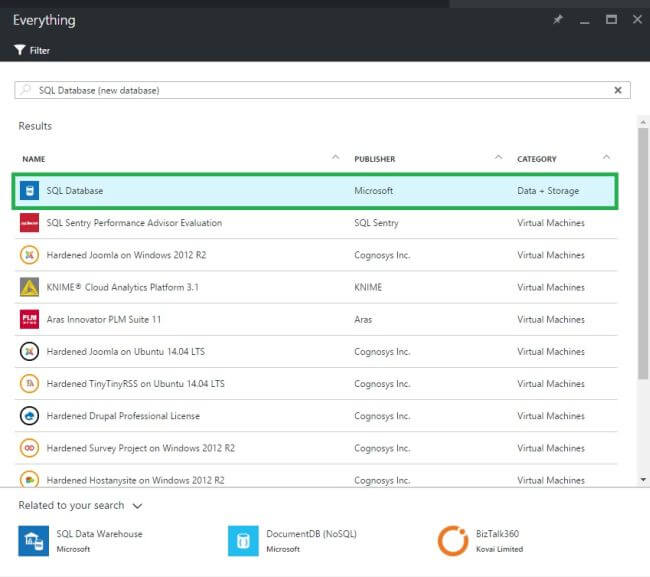Pin the Everything blade
Viewport: 650px width, 577px height.
click(558, 20)
